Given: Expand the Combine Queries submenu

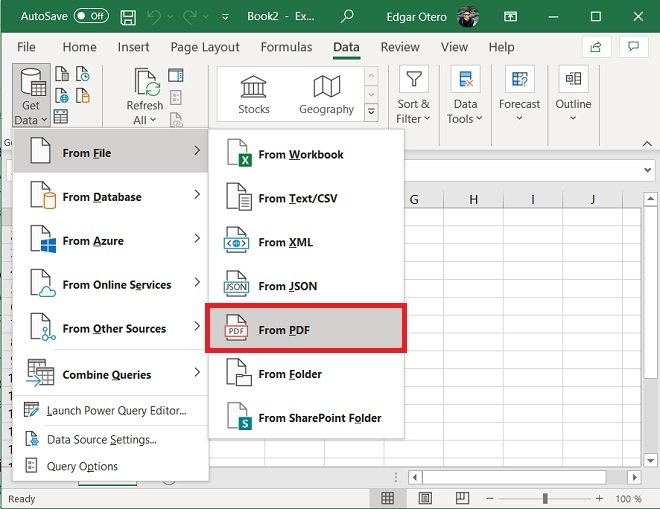Looking at the screenshot, I should click(x=111, y=374).
